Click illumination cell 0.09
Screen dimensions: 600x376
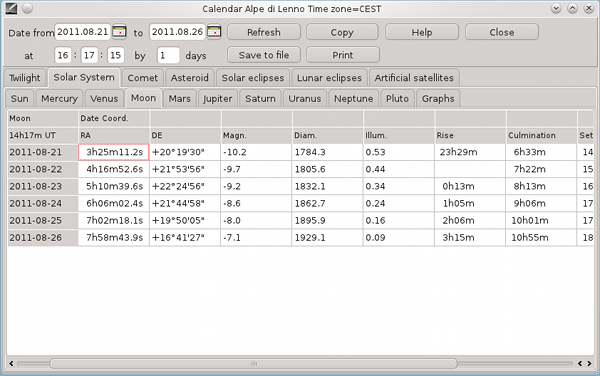(398, 238)
